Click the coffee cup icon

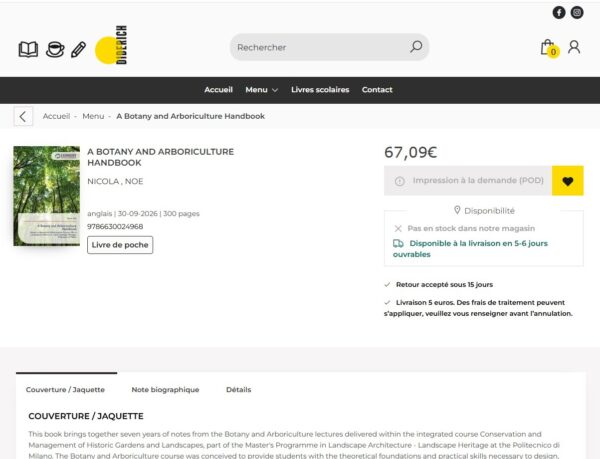click(x=55, y=49)
